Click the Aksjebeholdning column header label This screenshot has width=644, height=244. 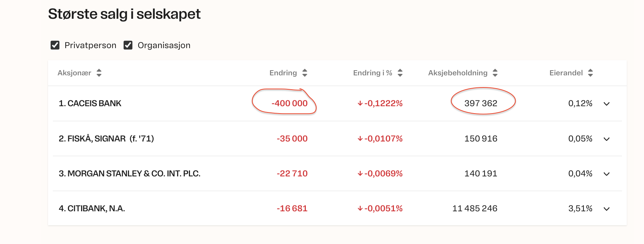[x=458, y=73]
